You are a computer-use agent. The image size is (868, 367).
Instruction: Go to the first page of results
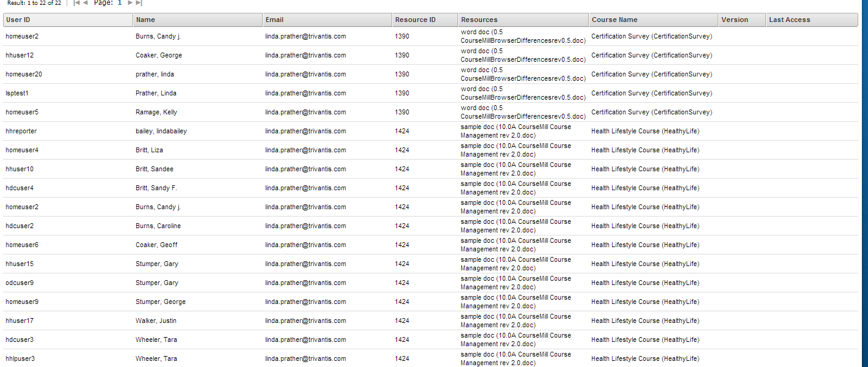click(x=76, y=3)
